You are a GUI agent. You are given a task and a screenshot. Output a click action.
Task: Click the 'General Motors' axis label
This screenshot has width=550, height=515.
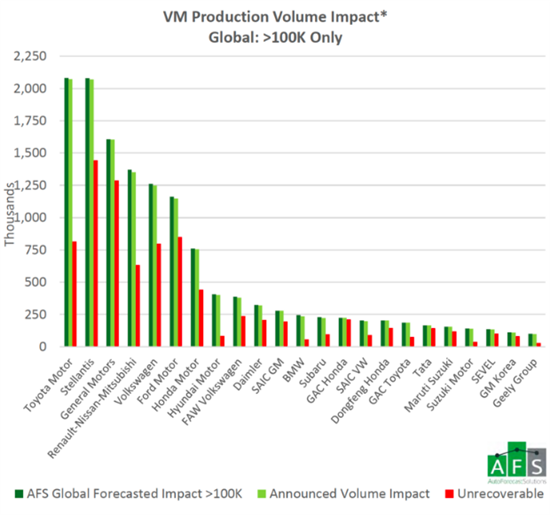[88, 388]
